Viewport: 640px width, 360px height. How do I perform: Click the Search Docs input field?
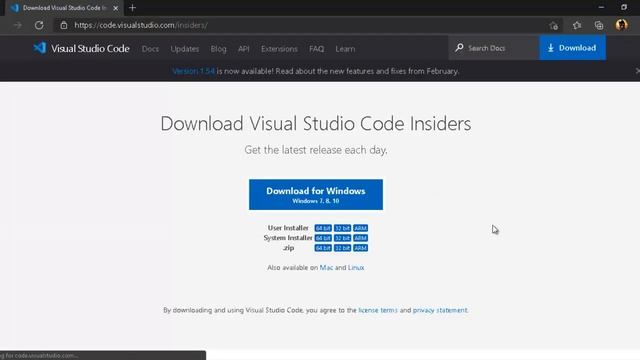494,48
